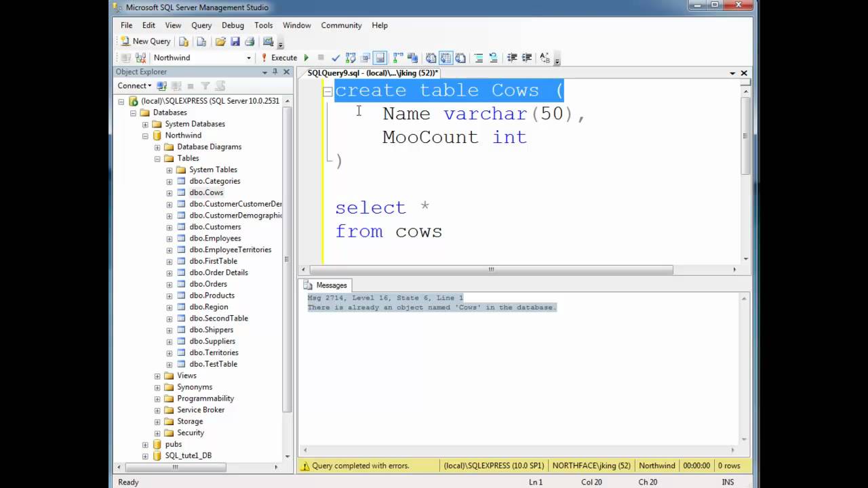Collapse the Databases folder

point(134,113)
